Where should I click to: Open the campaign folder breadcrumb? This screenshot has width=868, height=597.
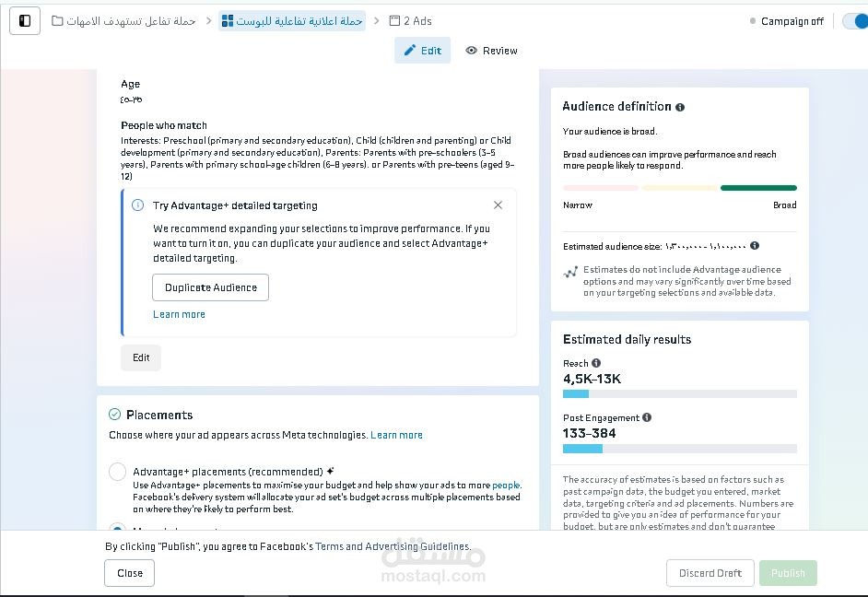click(123, 21)
